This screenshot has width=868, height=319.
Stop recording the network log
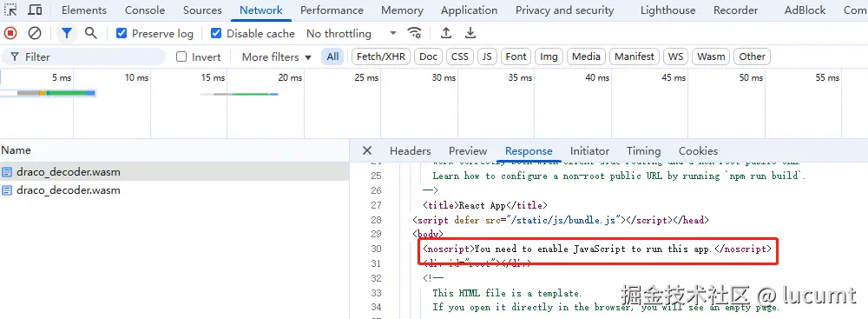click(10, 33)
